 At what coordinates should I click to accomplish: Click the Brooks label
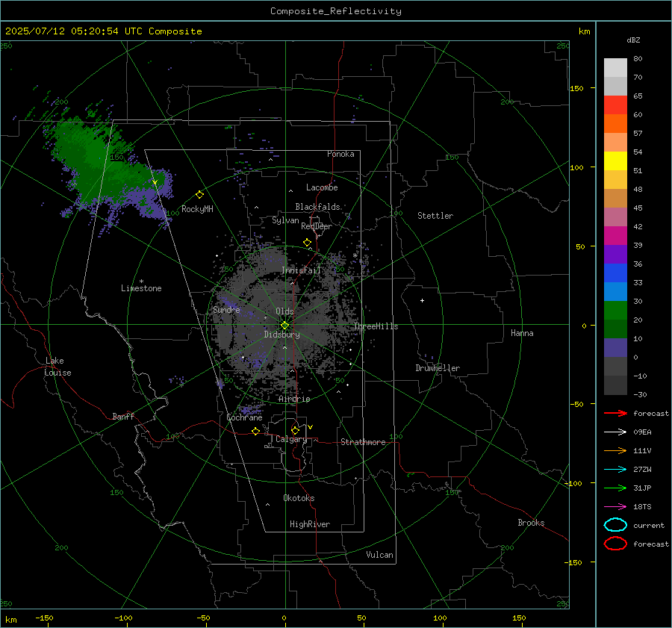[531, 523]
